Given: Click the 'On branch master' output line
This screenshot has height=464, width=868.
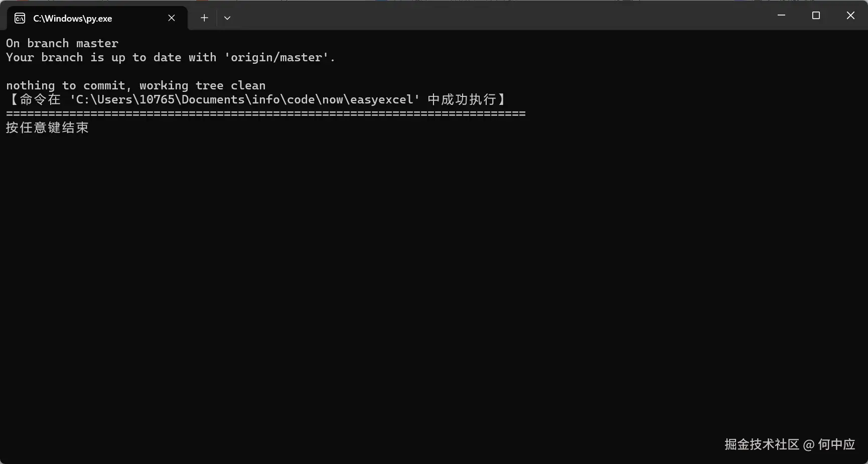Looking at the screenshot, I should pyautogui.click(x=62, y=43).
